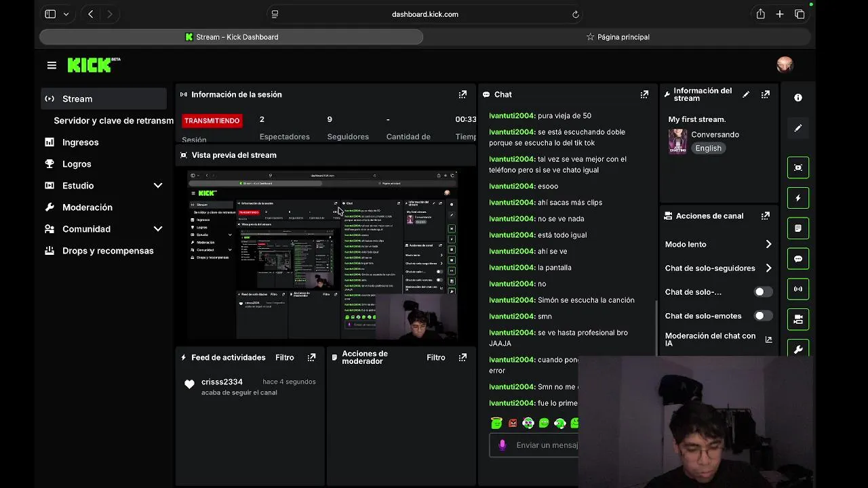868x488 pixels.
Task: Toggle the wrench widget icon in sidebar
Action: (x=798, y=348)
